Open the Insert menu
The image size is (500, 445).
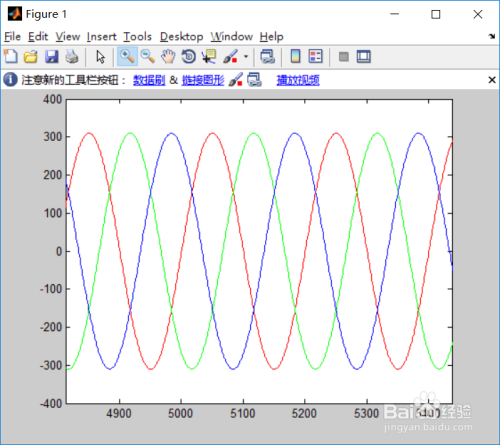[102, 36]
